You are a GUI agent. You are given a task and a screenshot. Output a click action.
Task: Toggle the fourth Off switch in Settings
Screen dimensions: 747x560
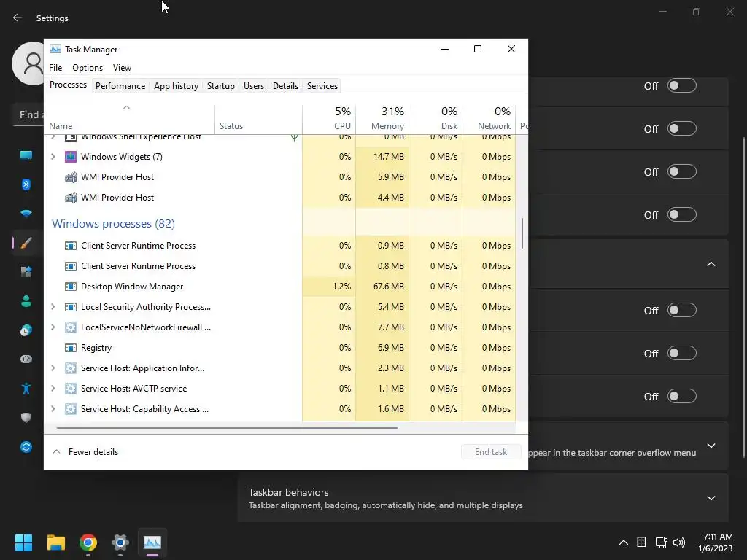pyautogui.click(x=682, y=215)
